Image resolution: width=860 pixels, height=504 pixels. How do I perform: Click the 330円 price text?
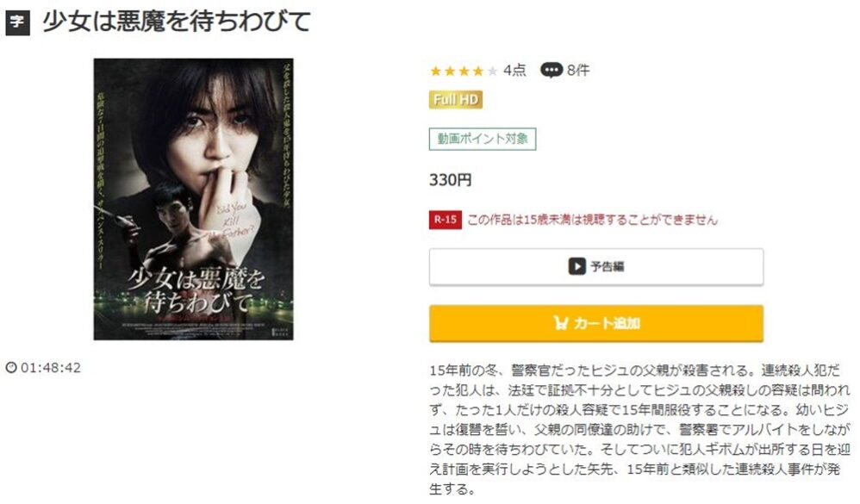pos(451,180)
